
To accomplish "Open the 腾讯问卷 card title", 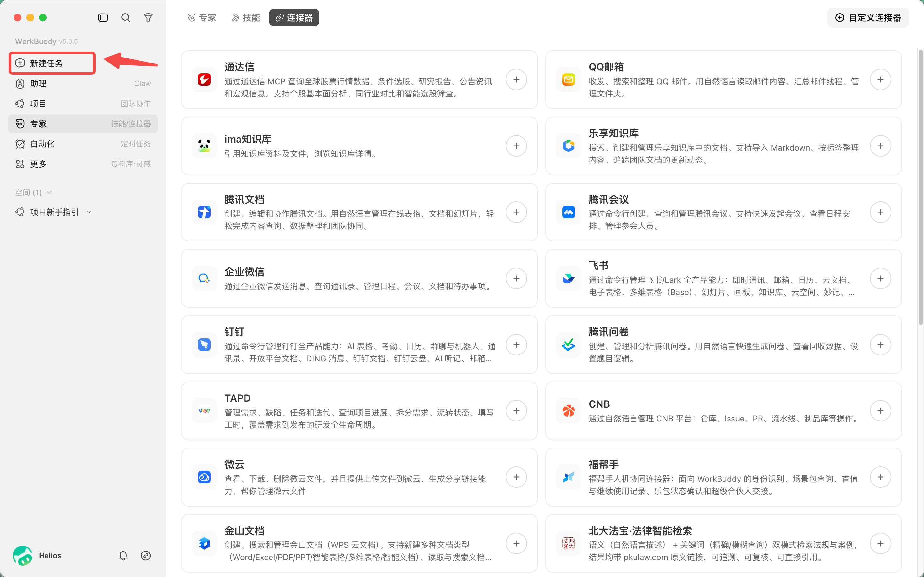I will 608,332.
